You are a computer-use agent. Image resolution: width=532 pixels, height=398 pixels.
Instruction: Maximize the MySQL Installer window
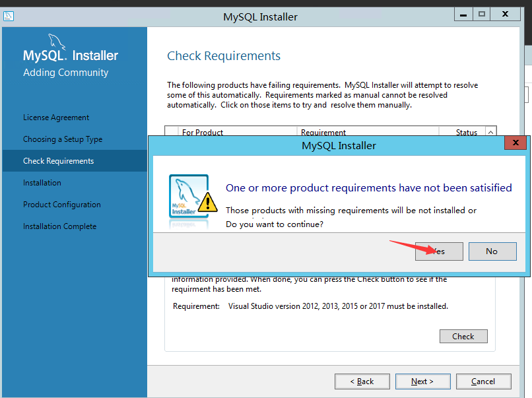[x=481, y=15]
